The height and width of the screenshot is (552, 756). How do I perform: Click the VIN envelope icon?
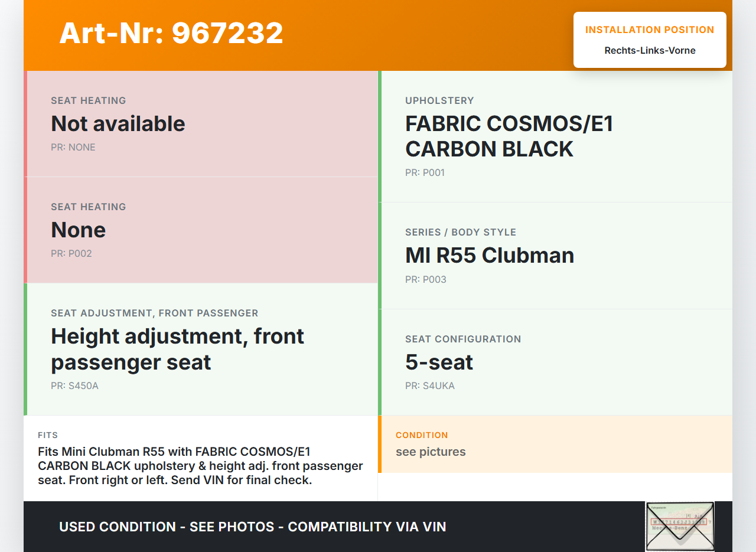[680, 526]
